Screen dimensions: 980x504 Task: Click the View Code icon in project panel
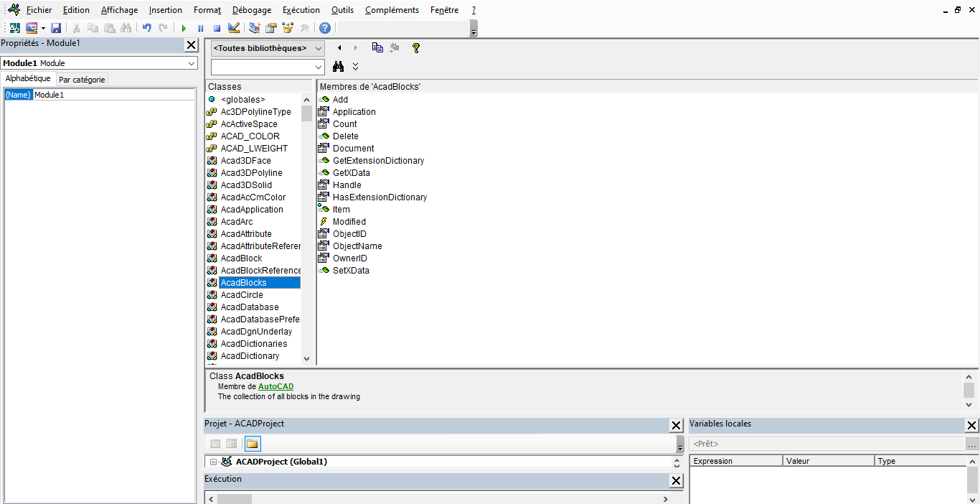coord(215,444)
